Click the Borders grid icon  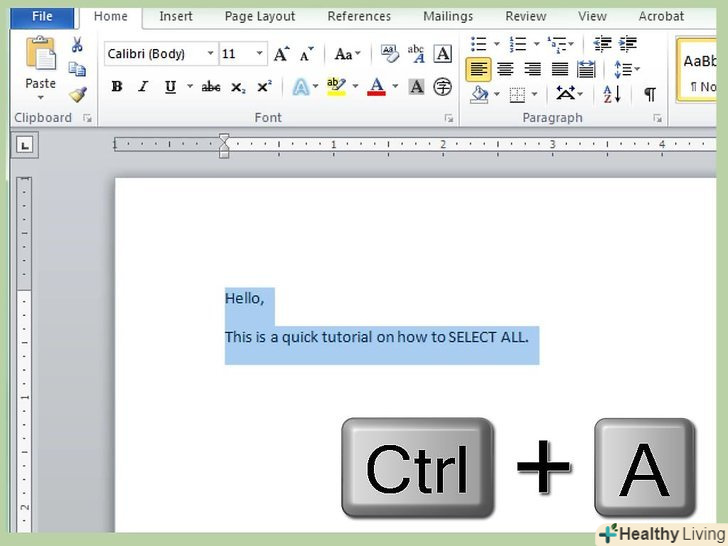point(517,95)
